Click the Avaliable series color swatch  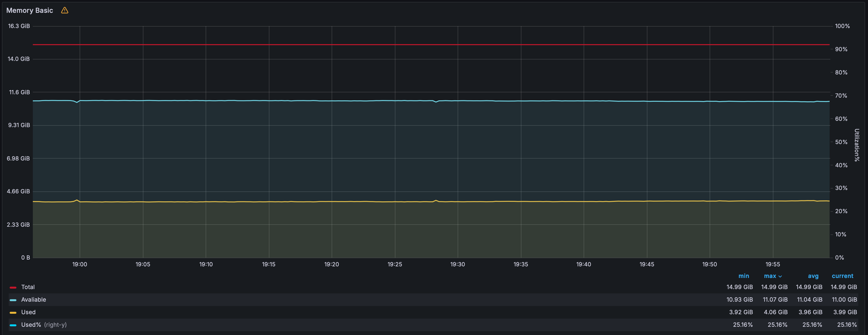point(13,300)
